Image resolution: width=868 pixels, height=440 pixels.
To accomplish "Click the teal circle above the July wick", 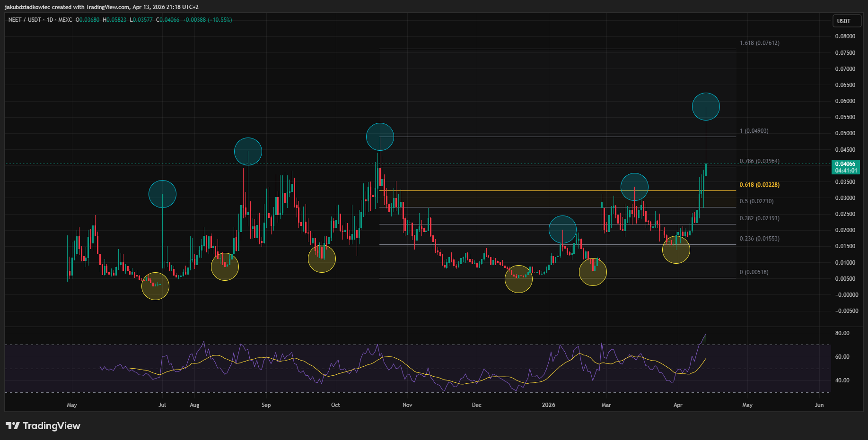I will click(x=162, y=194).
